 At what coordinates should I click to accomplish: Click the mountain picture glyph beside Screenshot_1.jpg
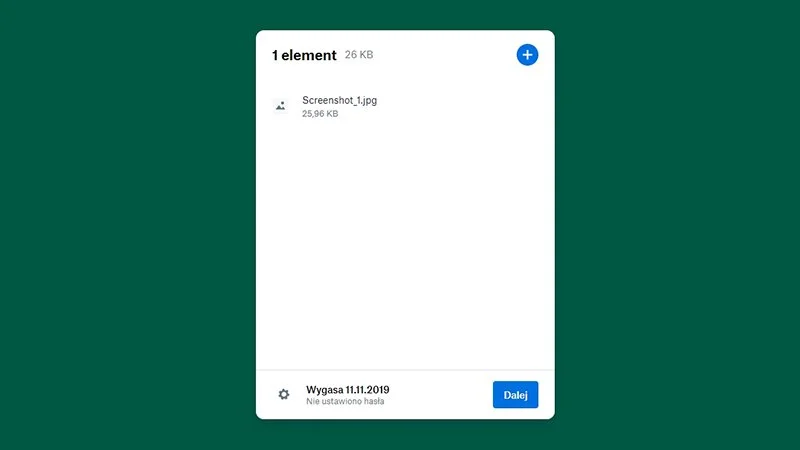(x=281, y=106)
